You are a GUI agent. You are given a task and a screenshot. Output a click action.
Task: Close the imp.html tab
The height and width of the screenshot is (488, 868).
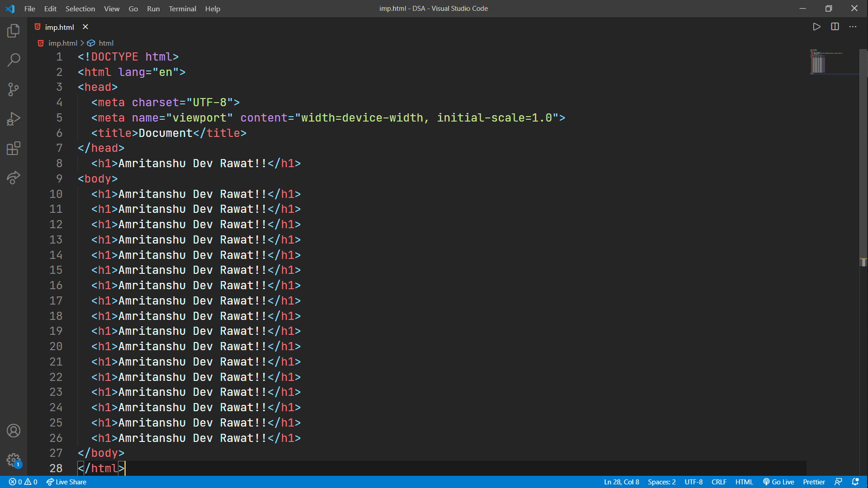coord(85,27)
